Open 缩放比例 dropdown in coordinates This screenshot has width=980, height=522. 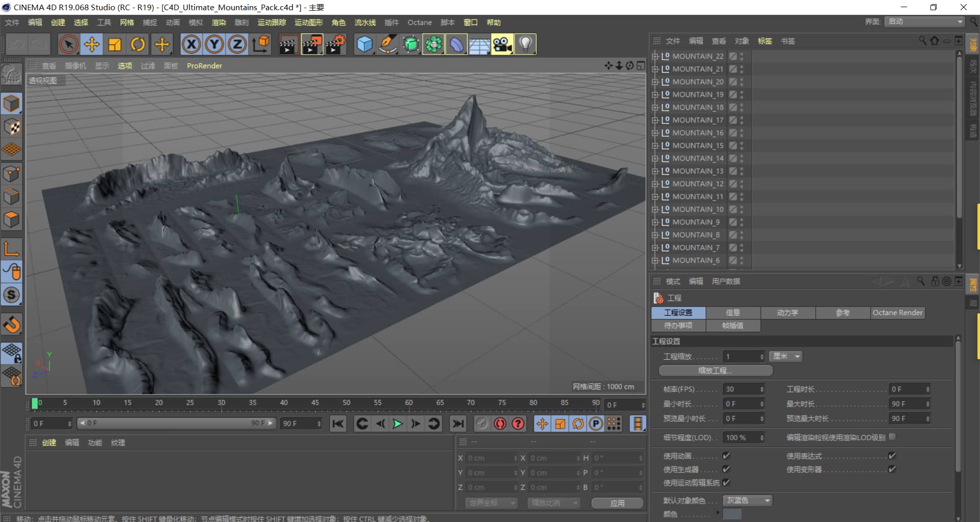click(x=554, y=503)
